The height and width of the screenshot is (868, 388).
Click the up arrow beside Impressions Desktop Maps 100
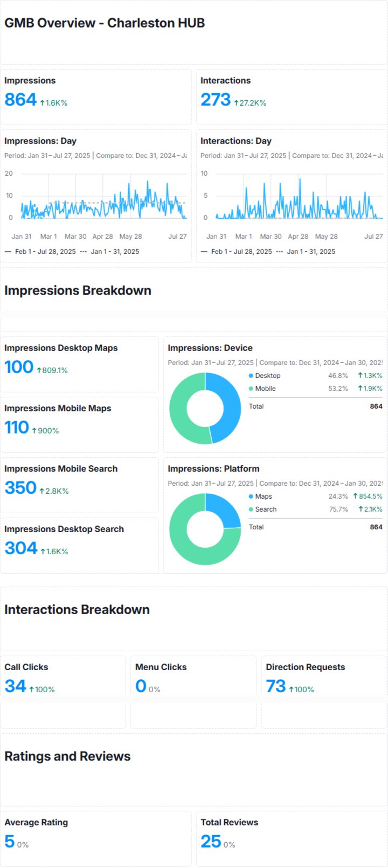(x=39, y=370)
